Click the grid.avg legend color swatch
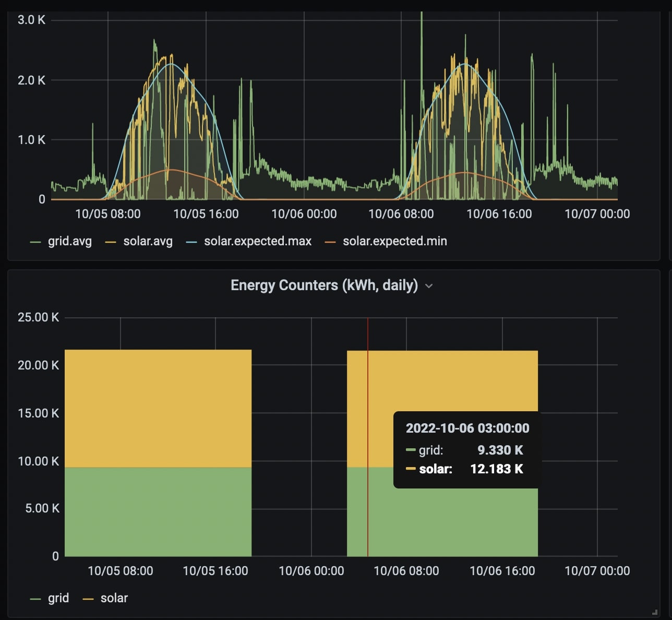Image resolution: width=672 pixels, height=620 pixels. (x=35, y=242)
